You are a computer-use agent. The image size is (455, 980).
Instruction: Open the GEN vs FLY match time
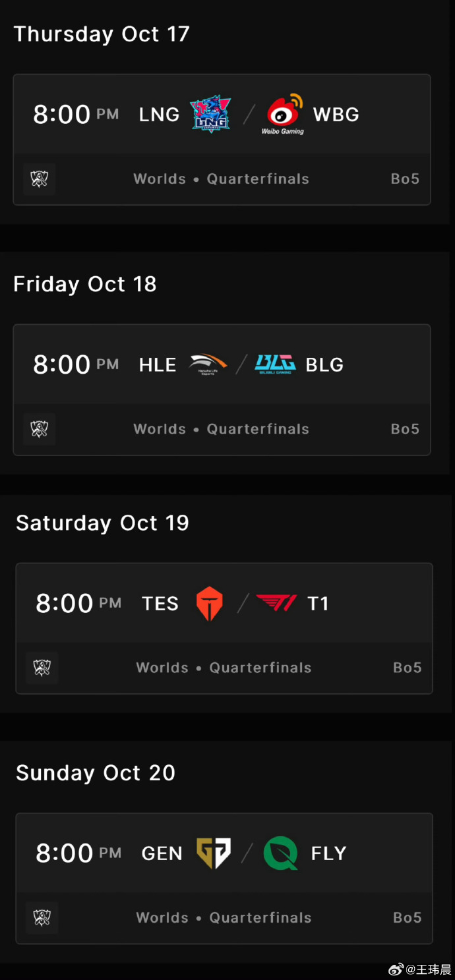tap(78, 853)
